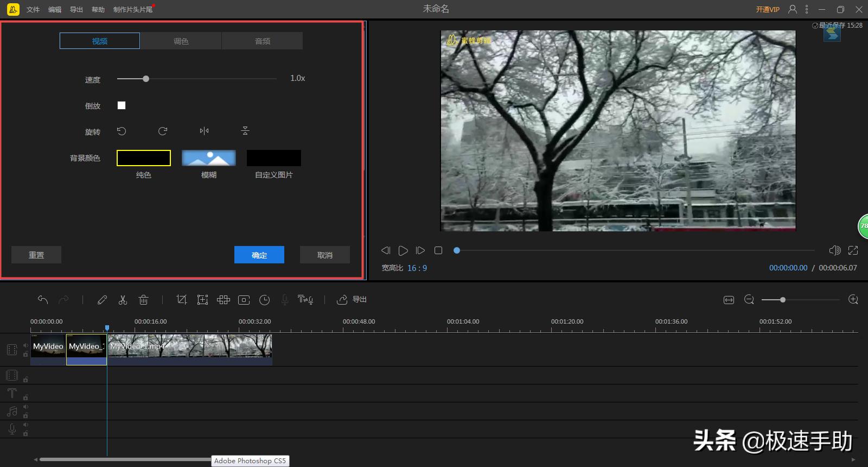This screenshot has height=467, width=868.
Task: Click the 导出 export button in toolbar
Action: 352,300
